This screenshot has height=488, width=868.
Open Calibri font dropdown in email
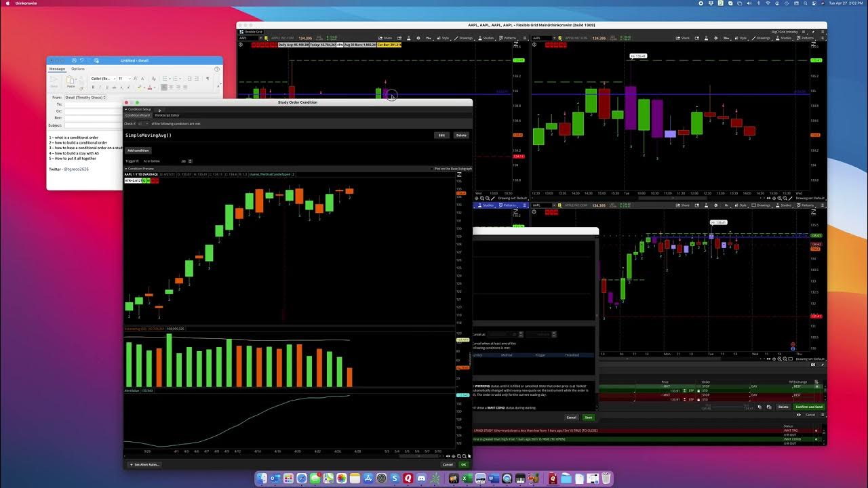[103, 79]
